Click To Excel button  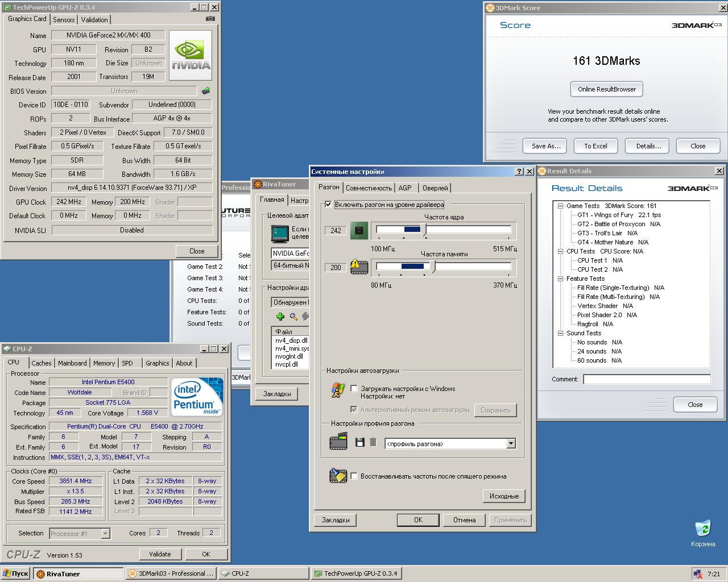point(595,146)
